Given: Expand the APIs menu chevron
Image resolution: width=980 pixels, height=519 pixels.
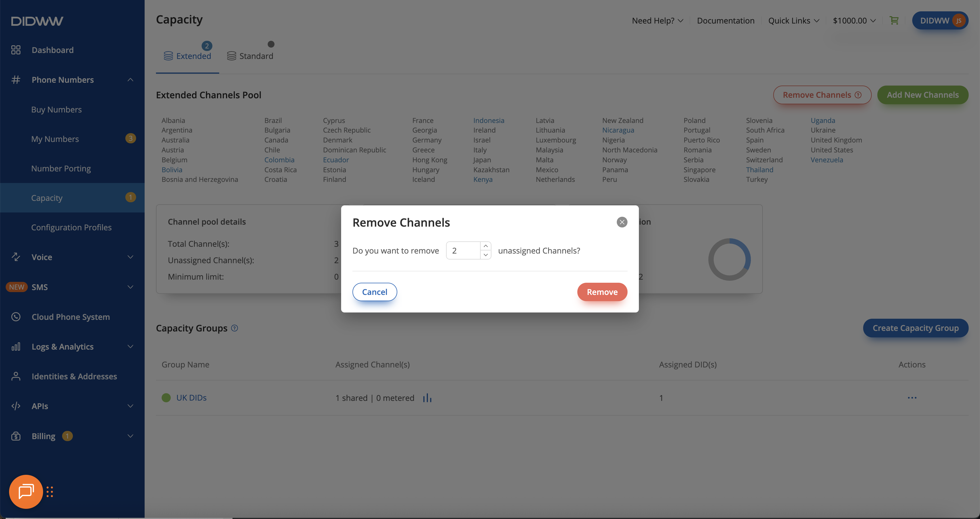Looking at the screenshot, I should [x=130, y=406].
